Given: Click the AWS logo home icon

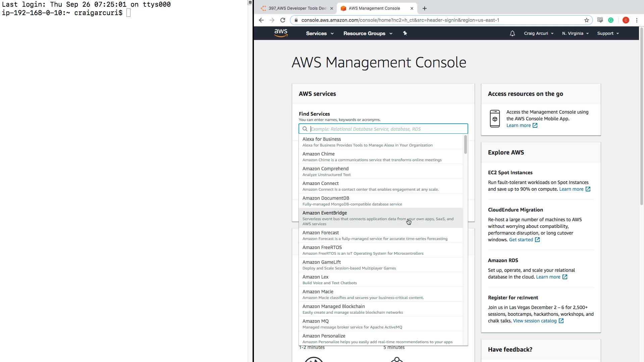Looking at the screenshot, I should 281,33.
